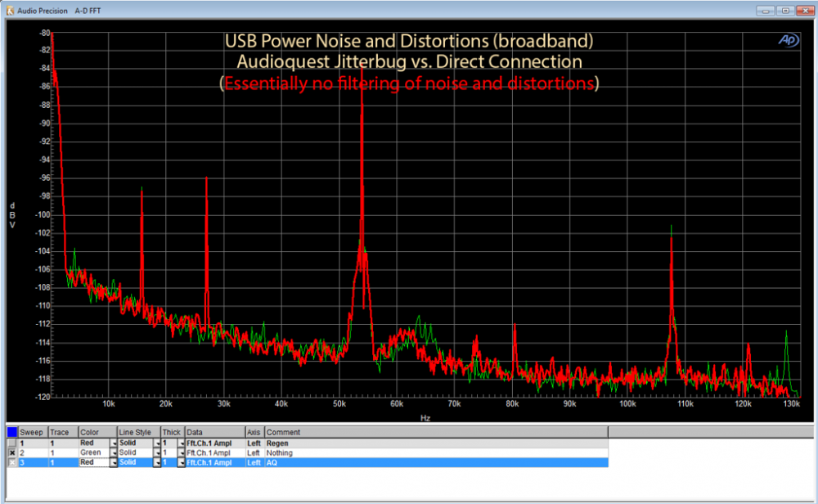Click the dBV y-axis label

coord(12,215)
